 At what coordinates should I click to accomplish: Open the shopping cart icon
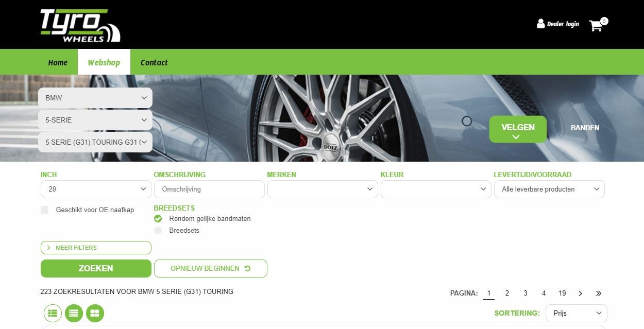596,25
